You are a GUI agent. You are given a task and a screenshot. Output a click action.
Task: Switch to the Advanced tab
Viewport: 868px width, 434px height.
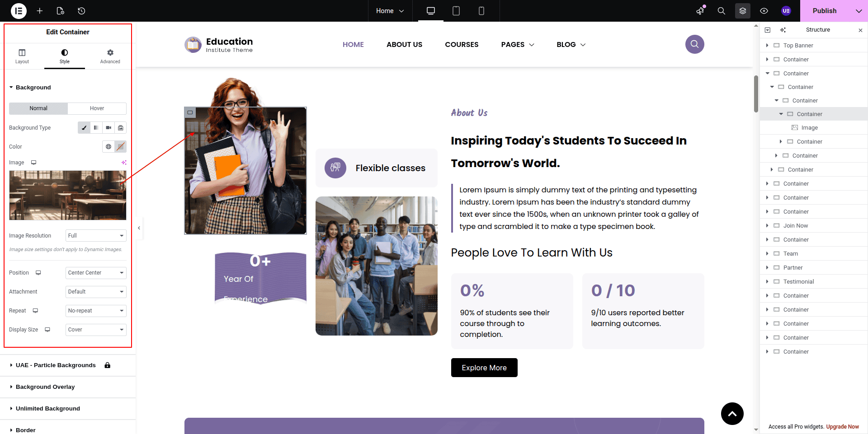[110, 56]
